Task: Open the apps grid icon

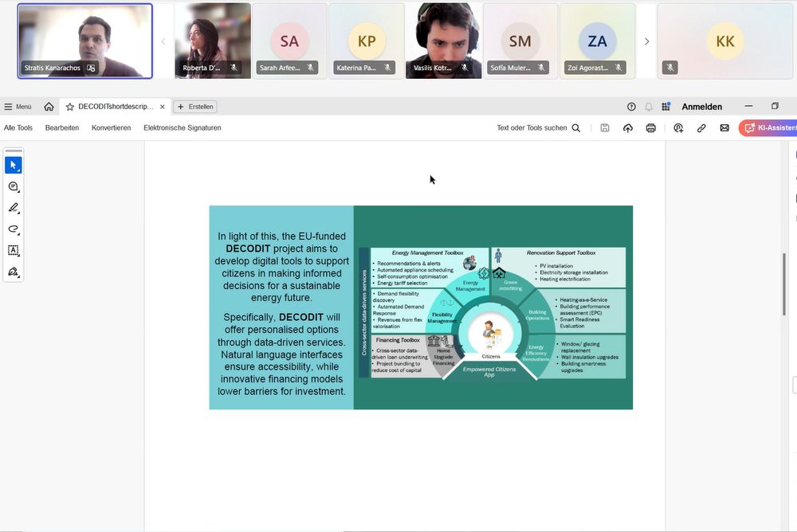Action: pos(665,107)
